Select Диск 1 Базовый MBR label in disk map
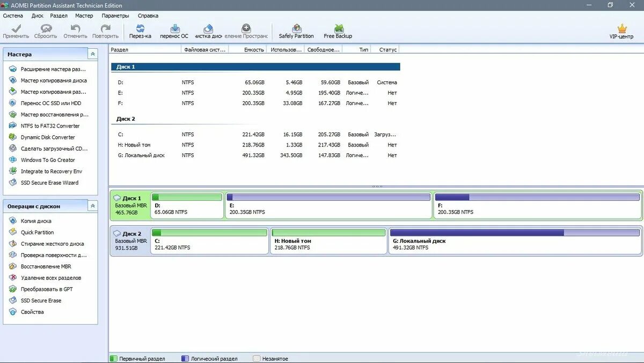The height and width of the screenshot is (363, 644). (x=130, y=205)
